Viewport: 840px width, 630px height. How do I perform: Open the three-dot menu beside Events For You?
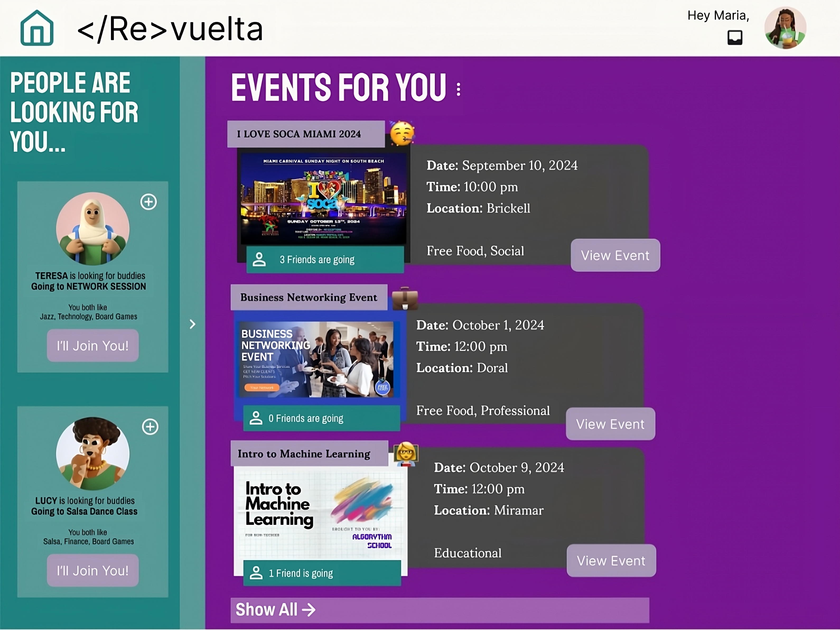coord(459,89)
